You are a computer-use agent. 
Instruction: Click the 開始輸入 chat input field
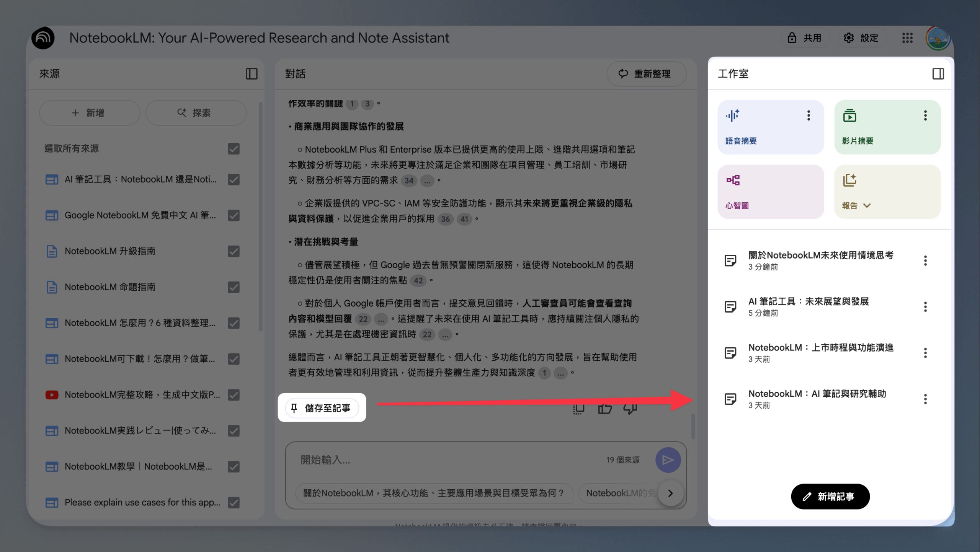[x=448, y=460]
